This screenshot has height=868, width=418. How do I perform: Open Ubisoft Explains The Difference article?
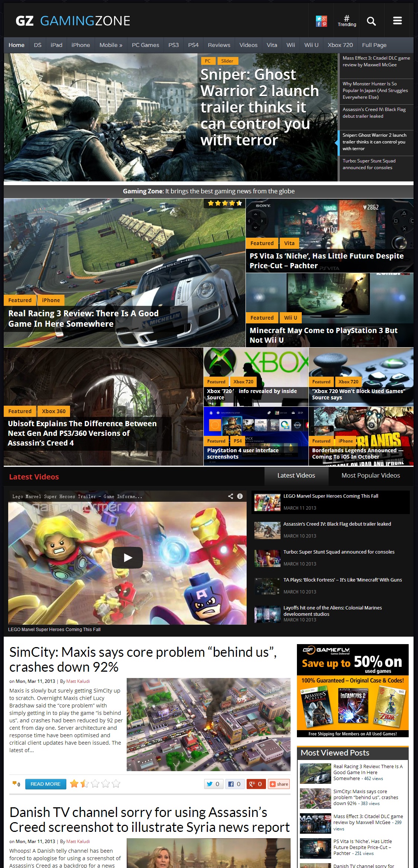coord(82,433)
